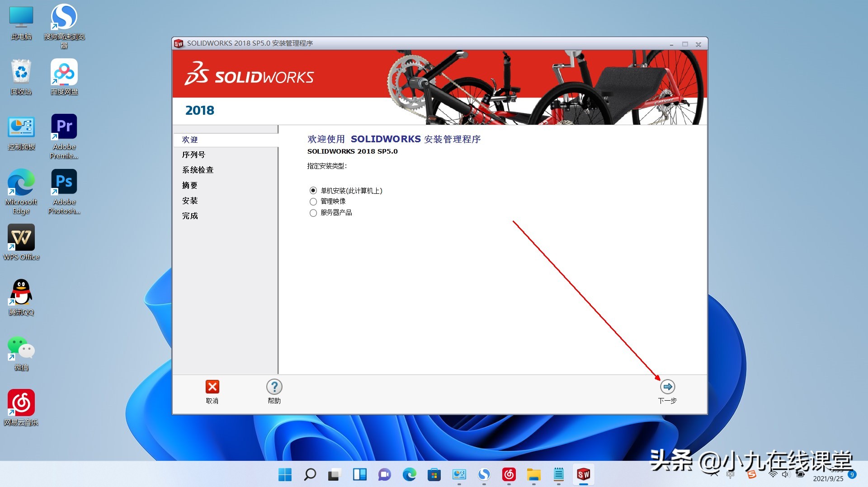Select the 管理映像 install option
Screen dimensions: 868x487
[313, 201]
